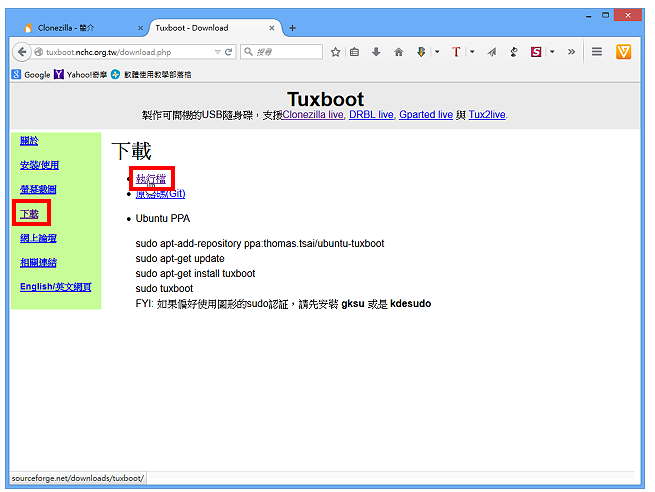Open a new tab with the plus button
This screenshot has width=655, height=492.
point(292,28)
